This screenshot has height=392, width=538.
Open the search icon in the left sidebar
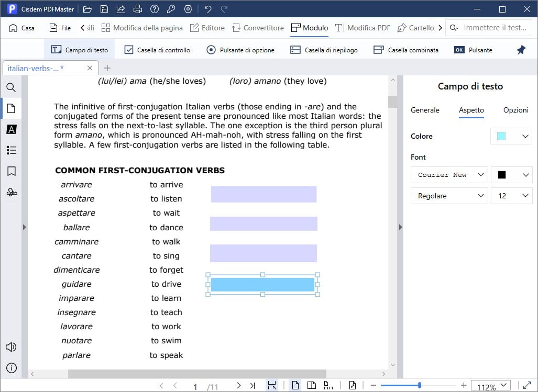click(x=11, y=87)
